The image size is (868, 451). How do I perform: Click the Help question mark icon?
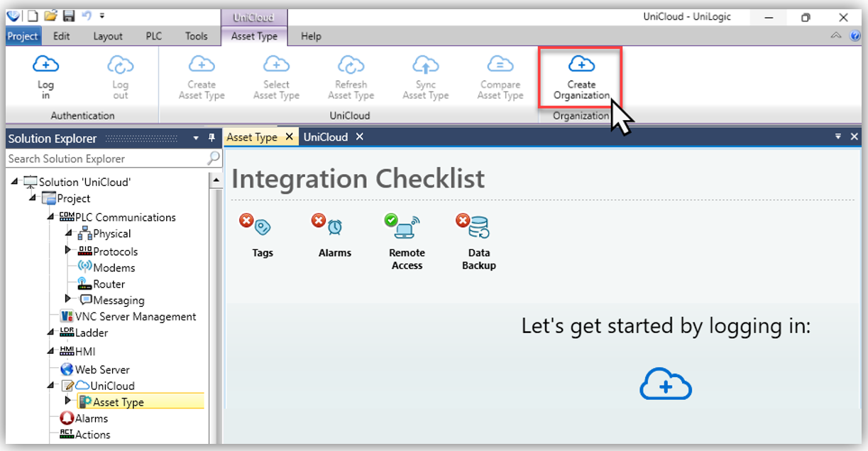click(x=855, y=36)
